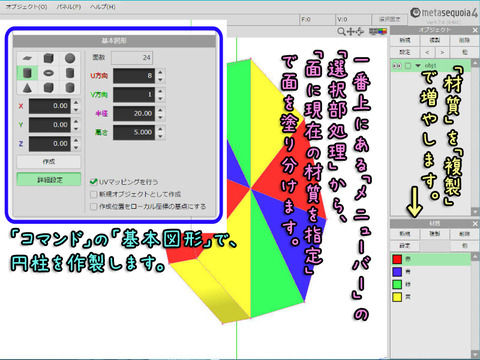Click 設定 in the object panel
The image size is (480, 360).
[405, 52]
